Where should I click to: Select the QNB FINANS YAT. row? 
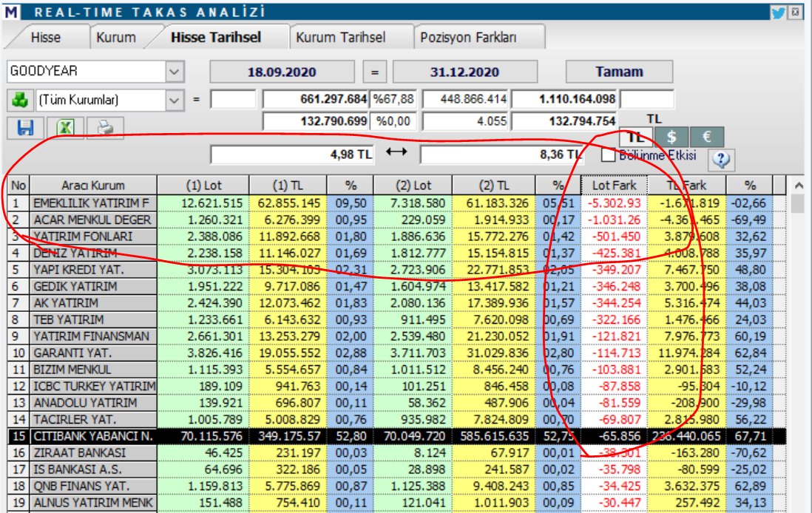click(x=93, y=486)
